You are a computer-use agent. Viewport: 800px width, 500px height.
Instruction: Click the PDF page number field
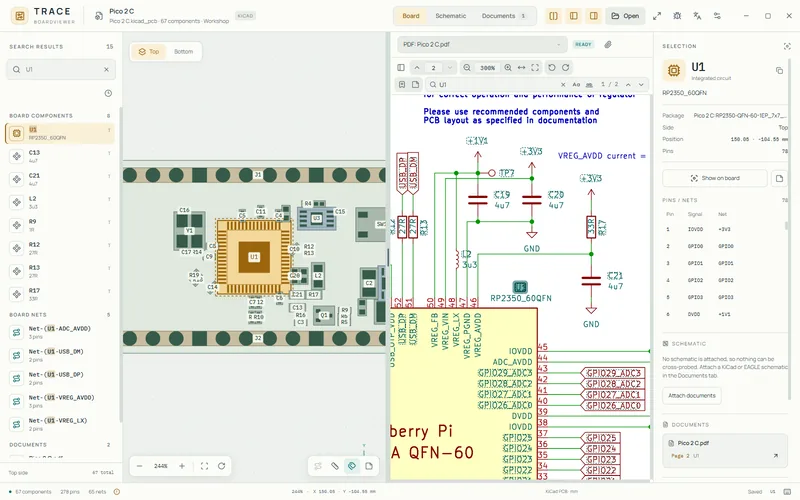(x=433, y=67)
